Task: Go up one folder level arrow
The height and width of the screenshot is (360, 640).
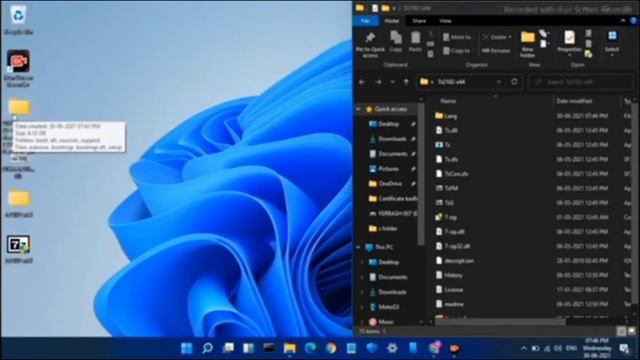Action: pos(406,82)
